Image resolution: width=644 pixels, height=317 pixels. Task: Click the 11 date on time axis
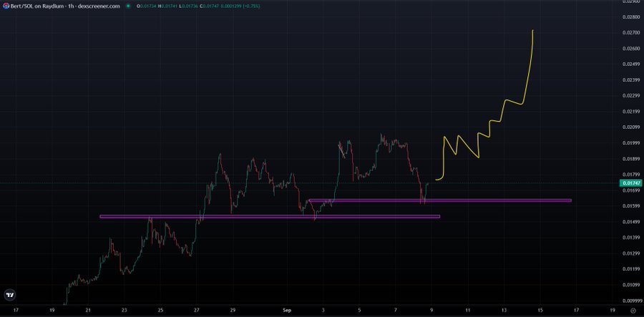[468, 310]
